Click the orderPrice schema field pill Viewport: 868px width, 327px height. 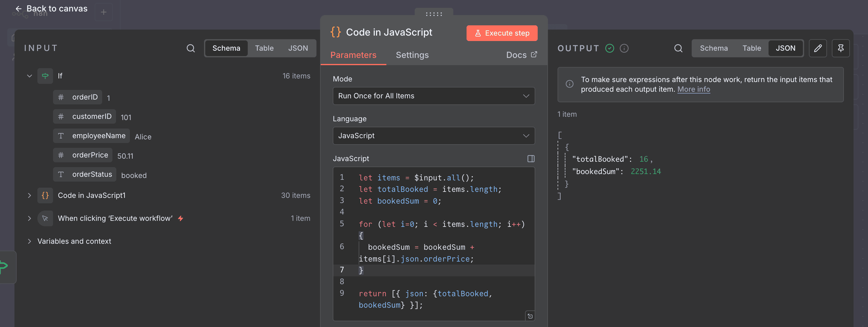[x=83, y=155]
